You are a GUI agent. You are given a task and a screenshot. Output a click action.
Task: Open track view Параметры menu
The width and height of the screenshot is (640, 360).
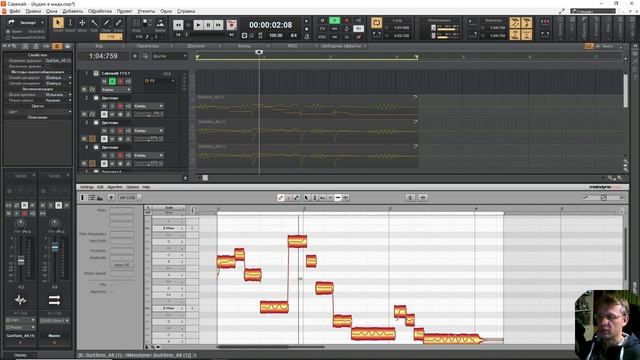147,46
